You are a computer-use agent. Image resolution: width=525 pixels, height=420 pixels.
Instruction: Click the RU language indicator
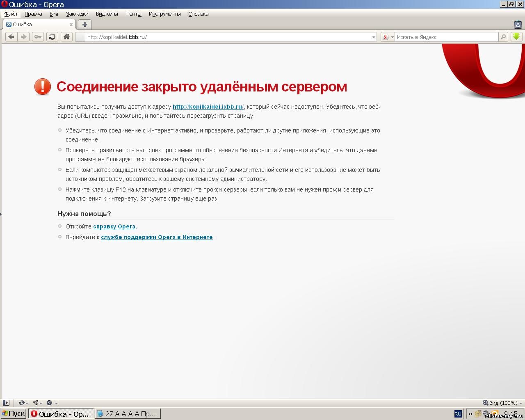458,414
